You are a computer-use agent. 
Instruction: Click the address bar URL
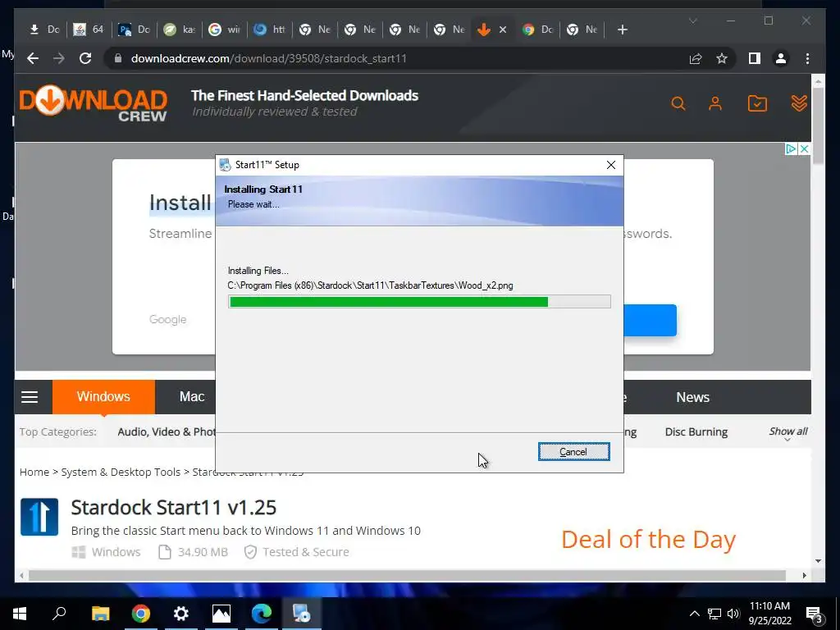(268, 58)
